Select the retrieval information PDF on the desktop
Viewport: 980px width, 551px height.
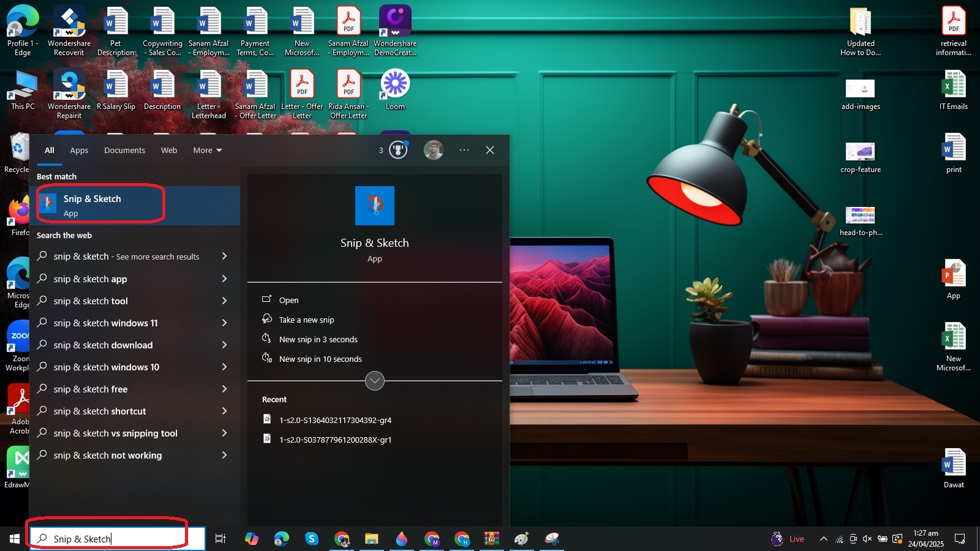pyautogui.click(x=954, y=31)
